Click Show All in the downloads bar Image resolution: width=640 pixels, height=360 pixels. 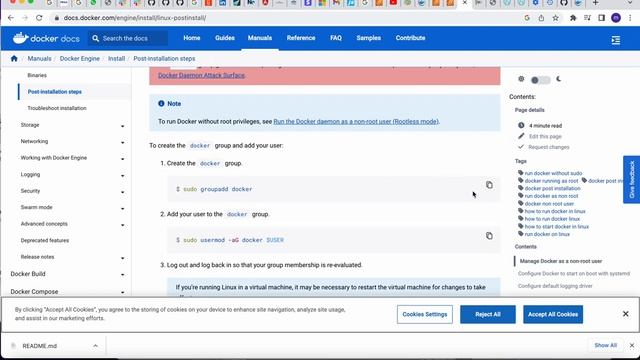click(x=606, y=345)
